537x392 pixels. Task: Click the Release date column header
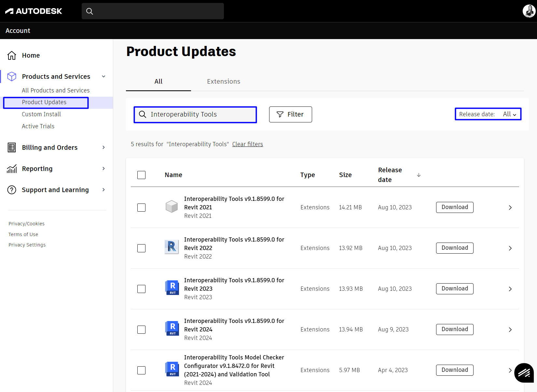(x=390, y=175)
